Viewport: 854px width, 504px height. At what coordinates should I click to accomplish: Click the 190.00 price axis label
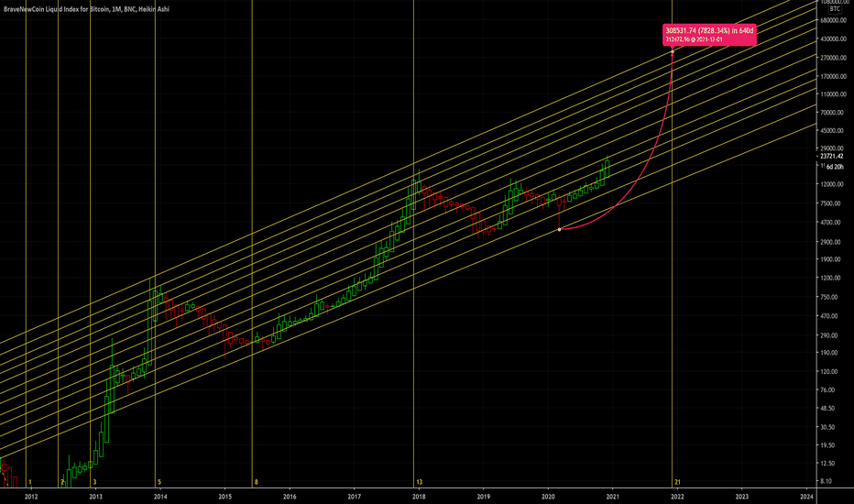click(x=830, y=353)
